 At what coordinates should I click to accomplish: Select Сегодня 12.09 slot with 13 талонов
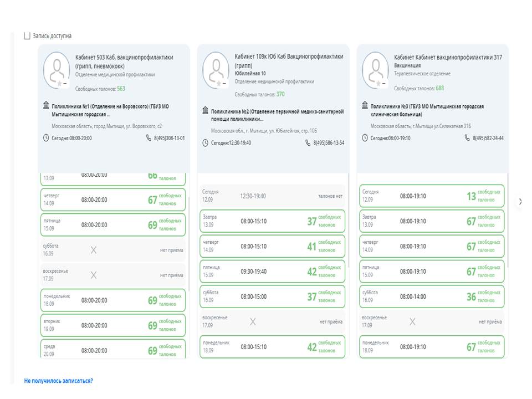(x=431, y=196)
